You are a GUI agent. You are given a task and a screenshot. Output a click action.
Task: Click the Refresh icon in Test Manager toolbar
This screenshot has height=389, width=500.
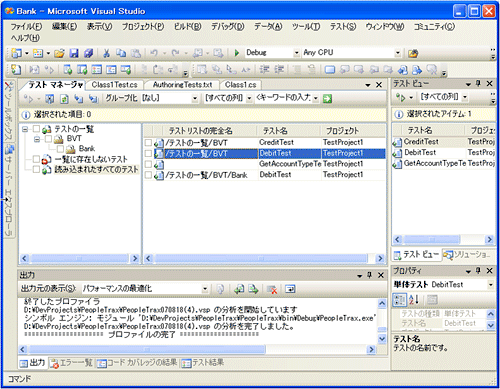point(64,99)
